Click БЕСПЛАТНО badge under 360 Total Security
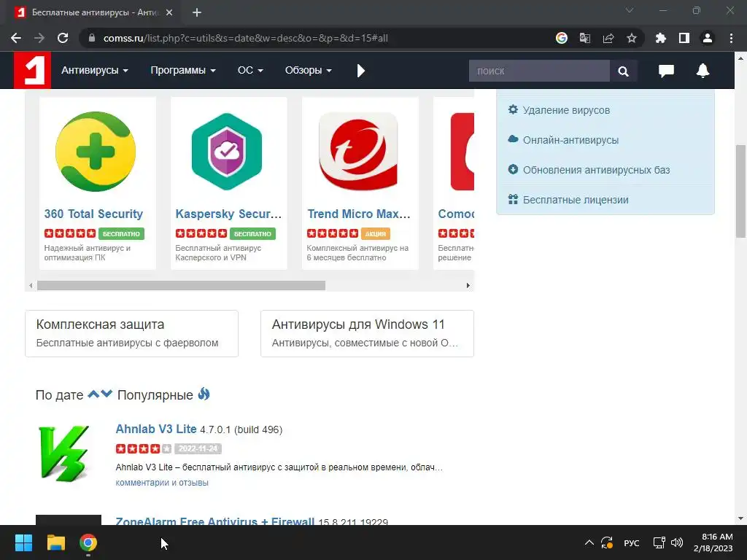This screenshot has width=747, height=560. click(x=121, y=234)
